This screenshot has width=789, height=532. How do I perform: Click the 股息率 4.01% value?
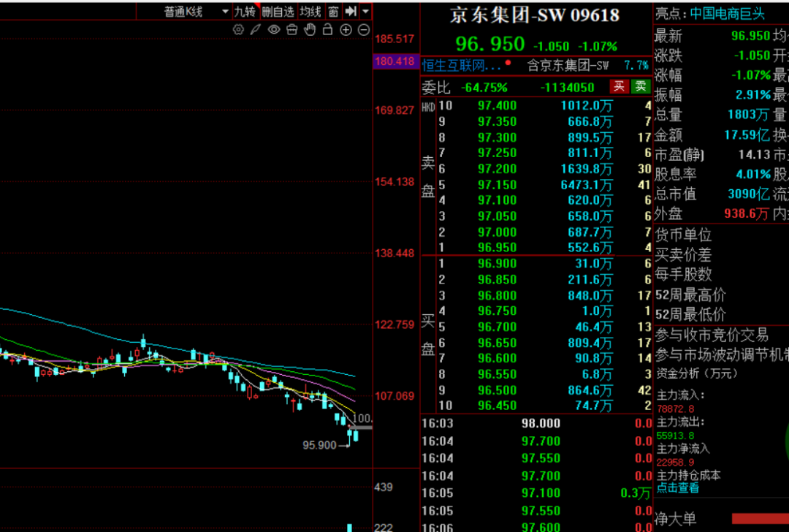(753, 174)
